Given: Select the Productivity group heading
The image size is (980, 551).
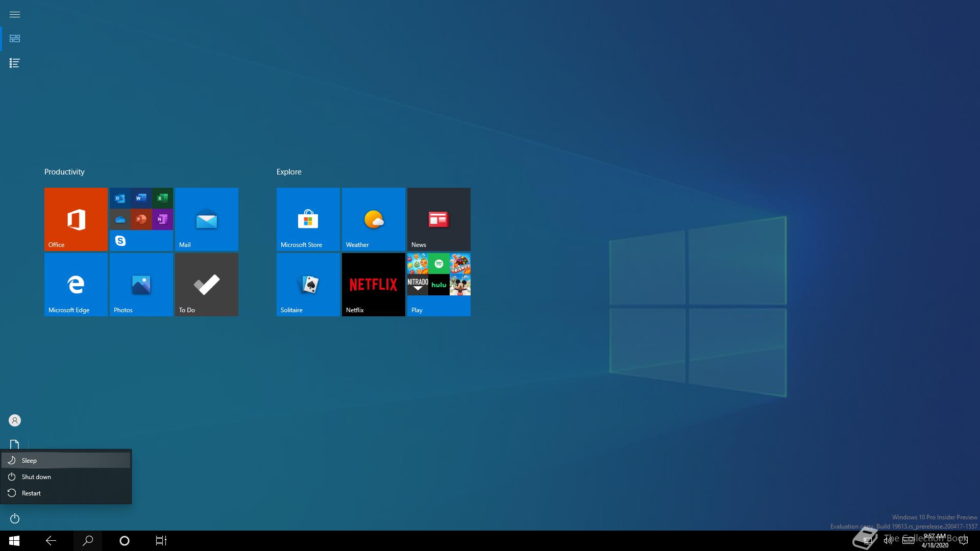Looking at the screenshot, I should pos(64,172).
